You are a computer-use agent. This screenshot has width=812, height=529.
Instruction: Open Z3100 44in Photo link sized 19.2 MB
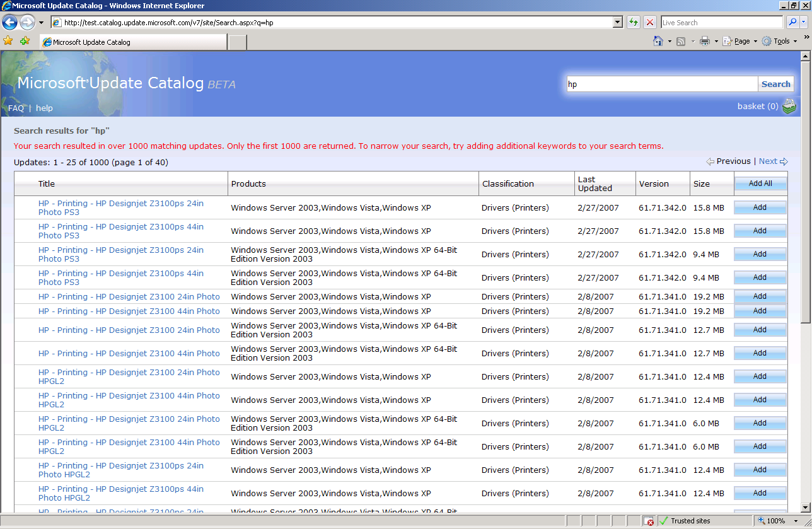coord(129,311)
